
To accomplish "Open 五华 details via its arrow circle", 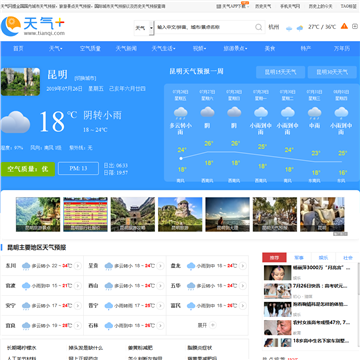I will [x=243, y=286].
